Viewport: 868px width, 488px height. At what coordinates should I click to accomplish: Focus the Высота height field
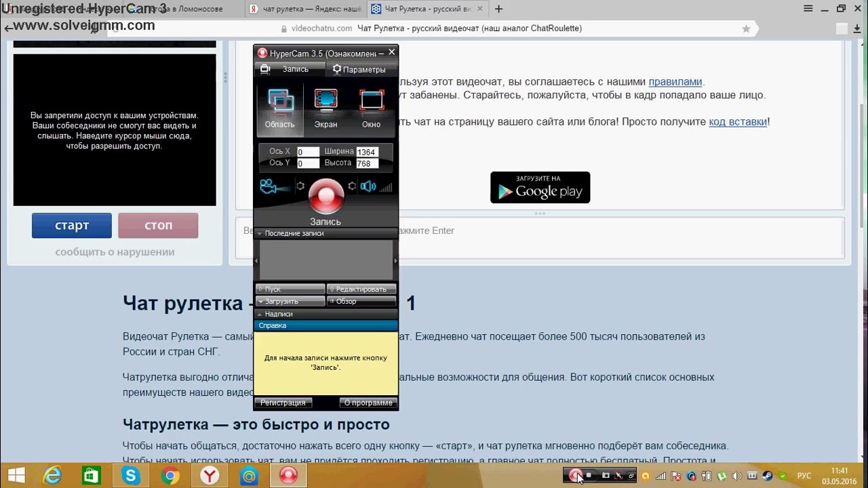click(366, 163)
